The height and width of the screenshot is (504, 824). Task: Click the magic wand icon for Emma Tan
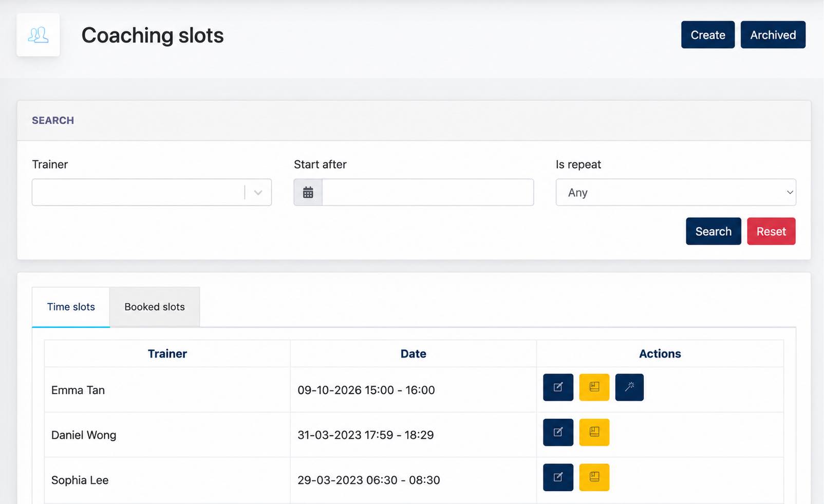629,387
